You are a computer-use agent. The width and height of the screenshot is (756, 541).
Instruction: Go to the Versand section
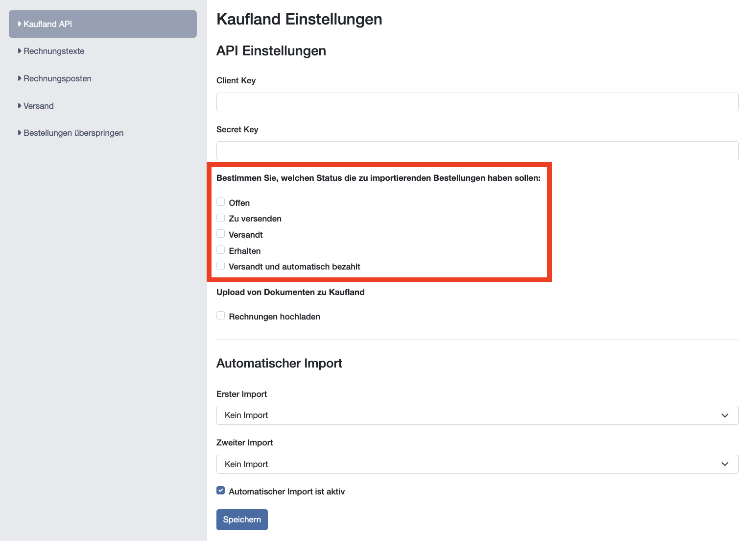click(39, 106)
